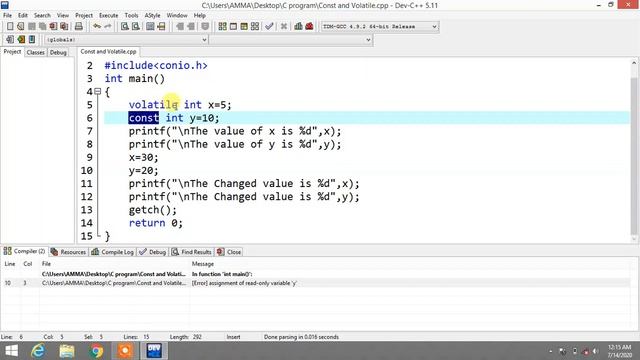640x360 pixels.
Task: Collapse the main() code fold at line 4
Action: point(98,91)
